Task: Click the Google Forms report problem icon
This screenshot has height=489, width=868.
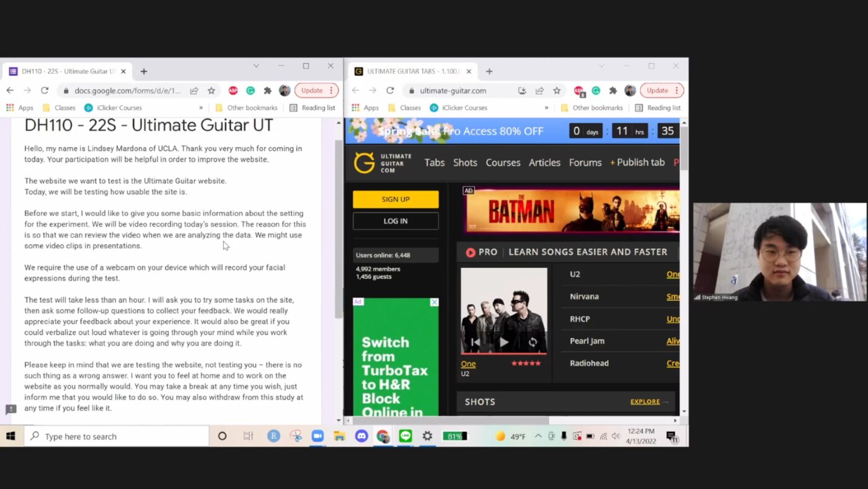Action: point(11,410)
